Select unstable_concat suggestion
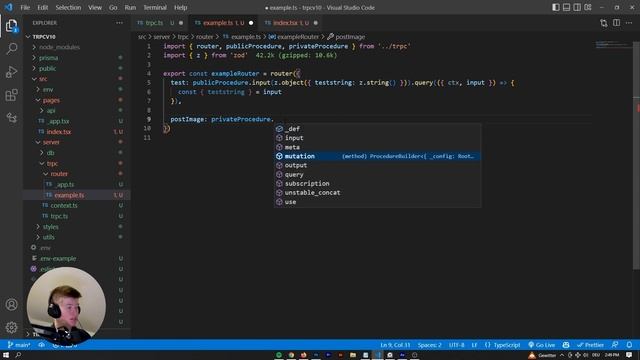The image size is (640, 360). 377,193
